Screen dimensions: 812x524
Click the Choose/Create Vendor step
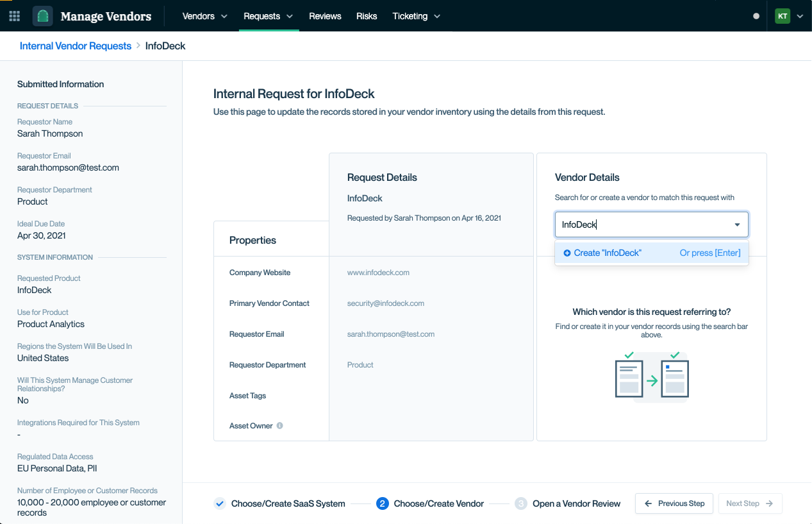[439, 503]
